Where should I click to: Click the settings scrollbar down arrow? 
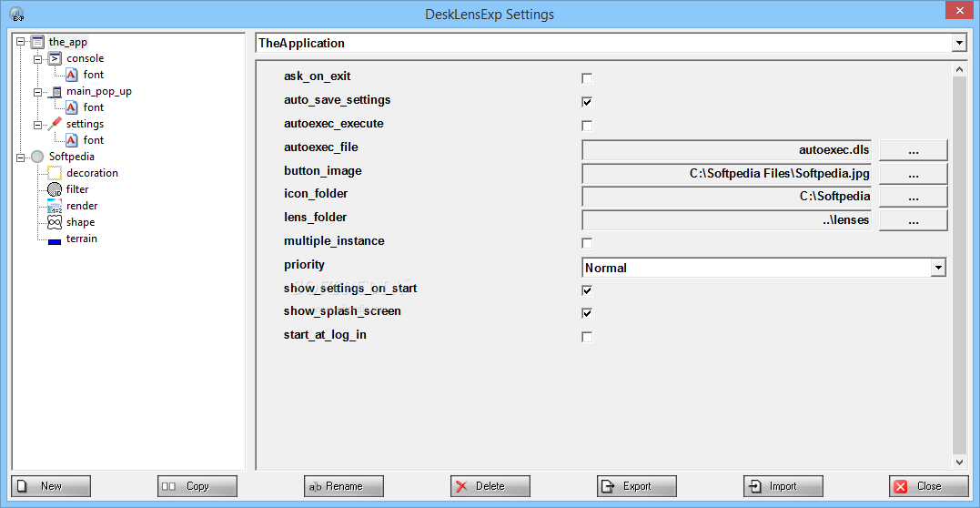coord(959,462)
